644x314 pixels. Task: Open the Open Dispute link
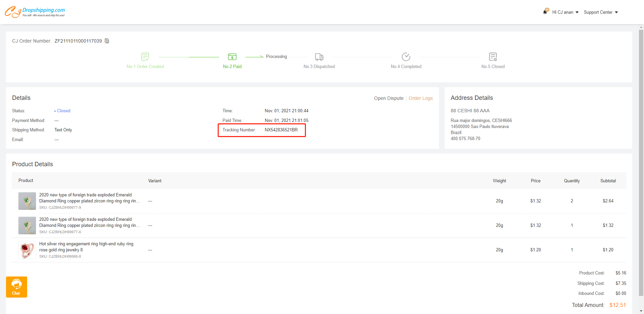(x=388, y=98)
